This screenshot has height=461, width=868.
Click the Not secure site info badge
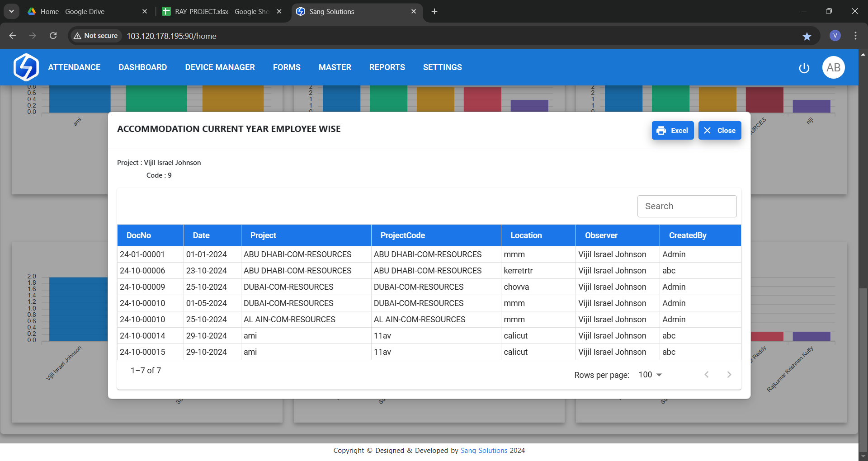tap(96, 36)
